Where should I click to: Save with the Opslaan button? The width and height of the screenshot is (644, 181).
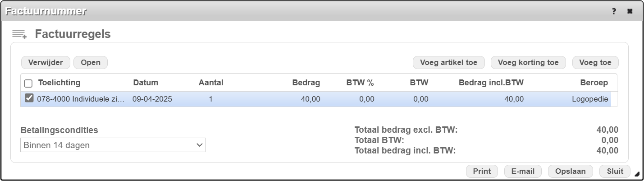tap(571, 171)
